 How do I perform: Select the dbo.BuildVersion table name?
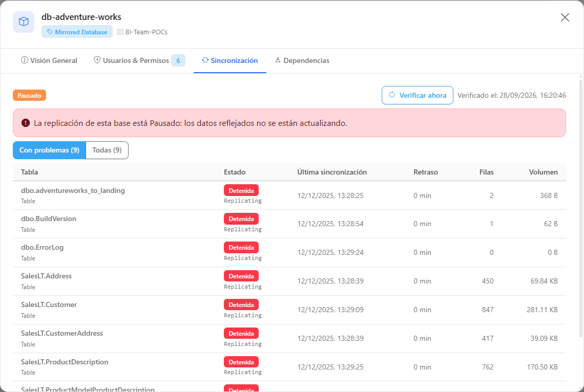coord(49,219)
